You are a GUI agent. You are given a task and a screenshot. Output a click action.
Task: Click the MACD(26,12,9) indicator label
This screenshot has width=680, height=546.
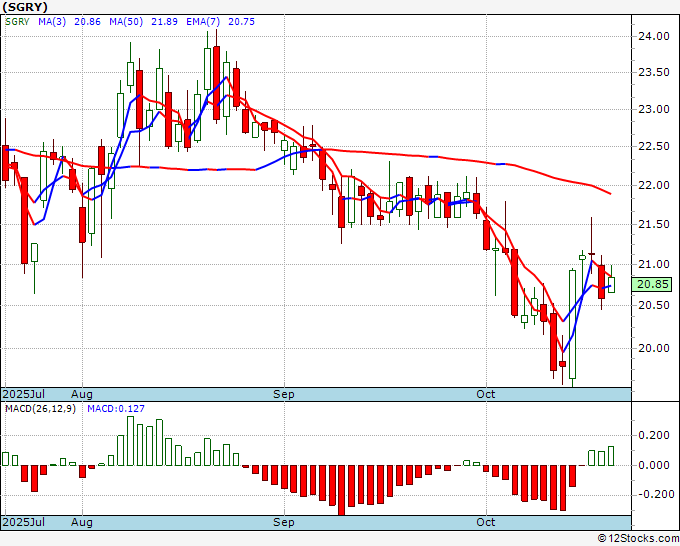pyautogui.click(x=40, y=409)
